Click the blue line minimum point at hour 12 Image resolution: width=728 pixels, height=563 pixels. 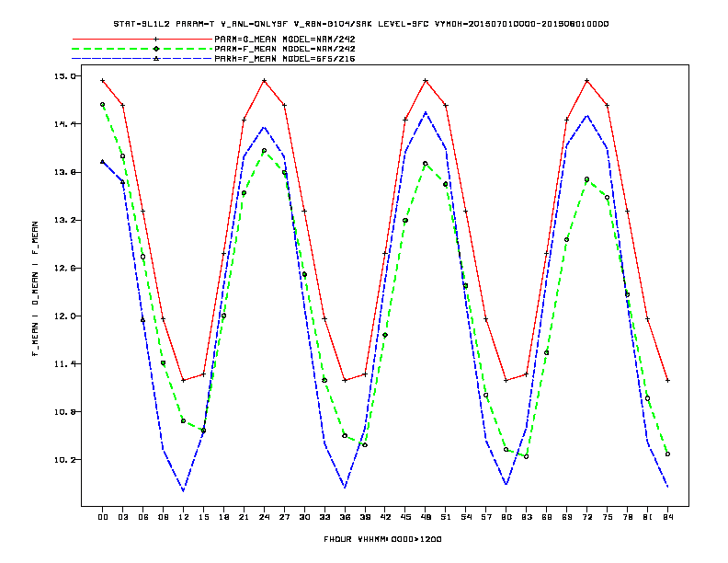[184, 490]
